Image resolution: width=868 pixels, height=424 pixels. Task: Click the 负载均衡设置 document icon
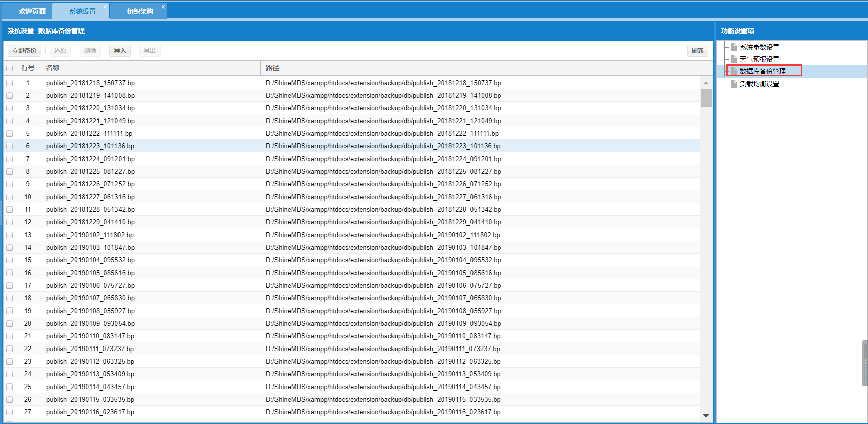(734, 84)
